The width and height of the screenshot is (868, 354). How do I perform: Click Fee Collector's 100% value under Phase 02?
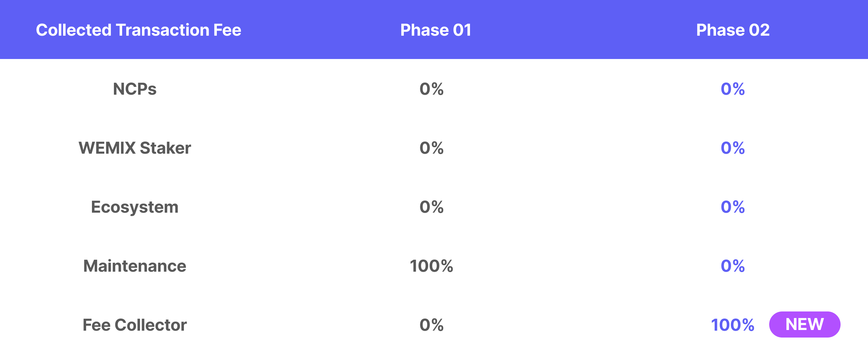tap(732, 325)
